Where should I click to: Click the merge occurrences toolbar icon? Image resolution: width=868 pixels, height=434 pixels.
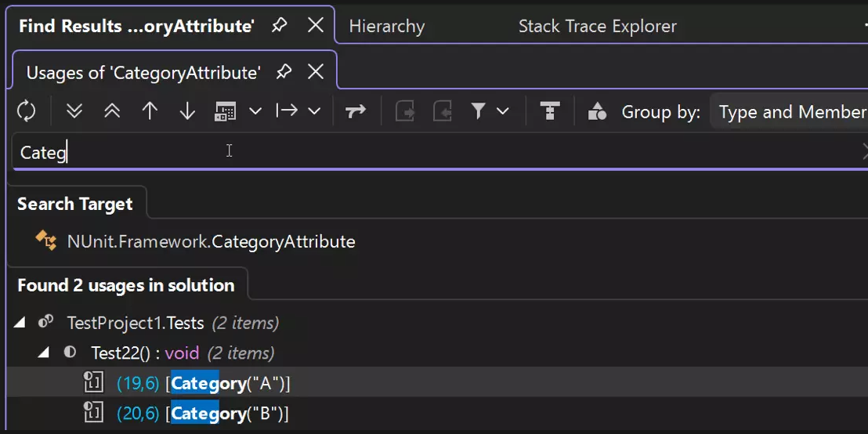356,112
